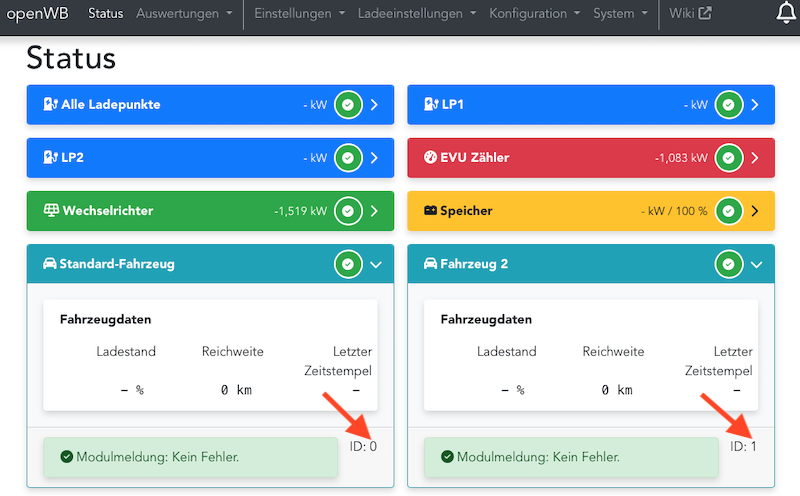The width and height of the screenshot is (800, 496).
Task: Collapse the Fahrzeug 2 card
Action: click(755, 264)
